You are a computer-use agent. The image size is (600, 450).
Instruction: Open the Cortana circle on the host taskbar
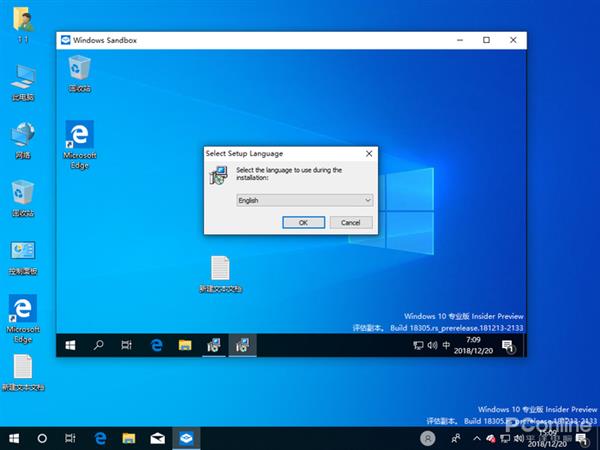(x=42, y=439)
